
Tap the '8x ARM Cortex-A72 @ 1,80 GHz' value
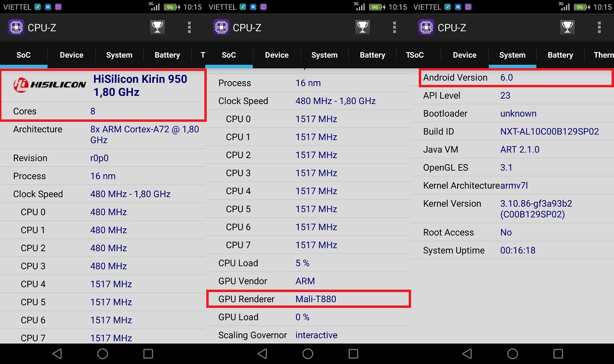pyautogui.click(x=144, y=135)
